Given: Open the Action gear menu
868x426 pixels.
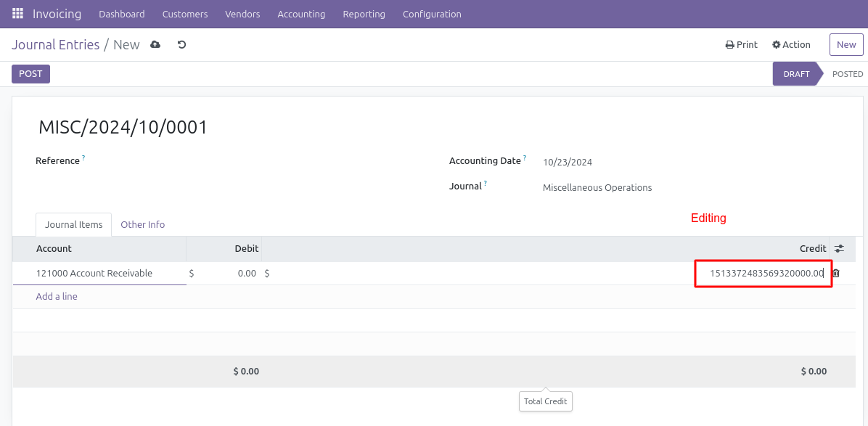Looking at the screenshot, I should coord(791,45).
